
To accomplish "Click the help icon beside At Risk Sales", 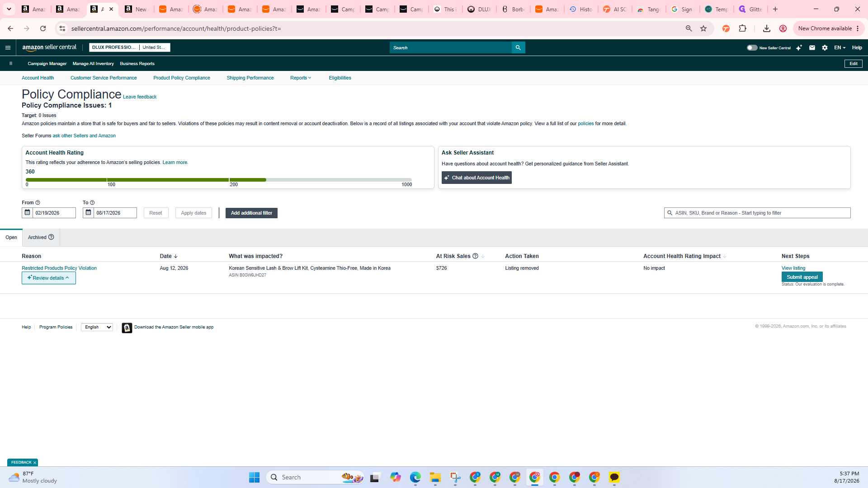I will [475, 256].
